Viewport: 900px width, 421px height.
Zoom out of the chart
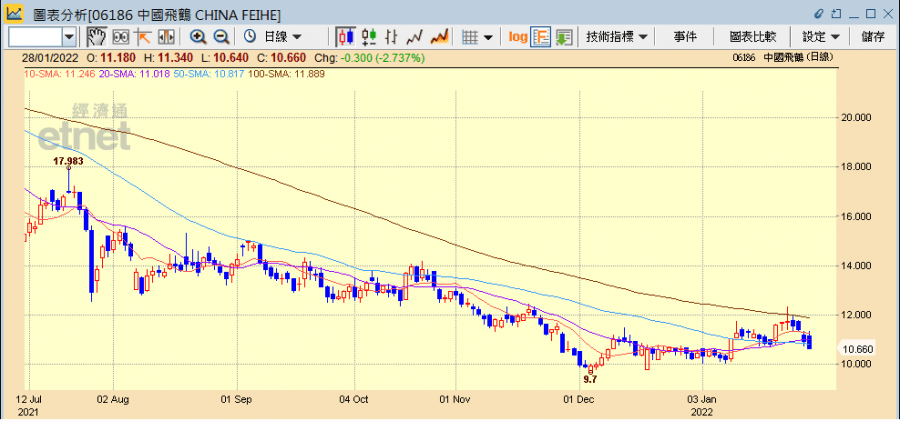coord(220,37)
